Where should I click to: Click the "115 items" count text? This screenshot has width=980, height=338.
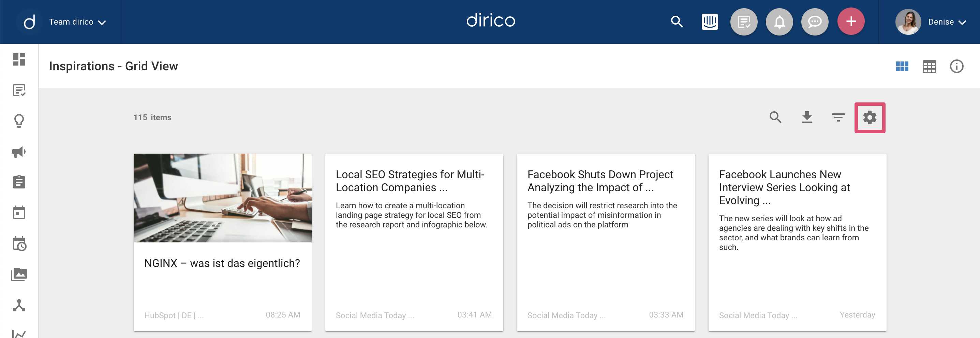[152, 117]
